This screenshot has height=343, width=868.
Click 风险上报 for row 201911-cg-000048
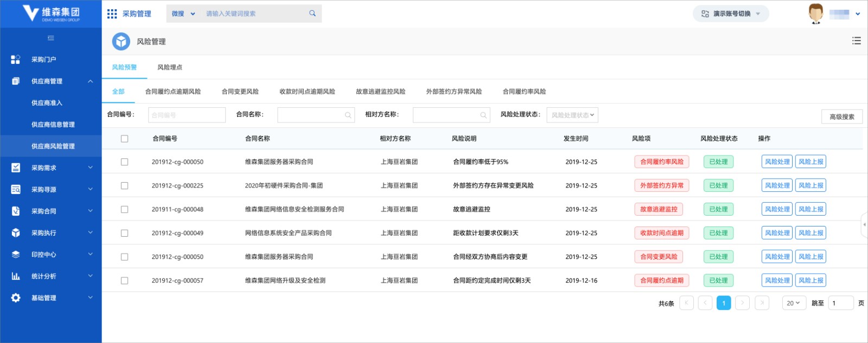click(811, 209)
